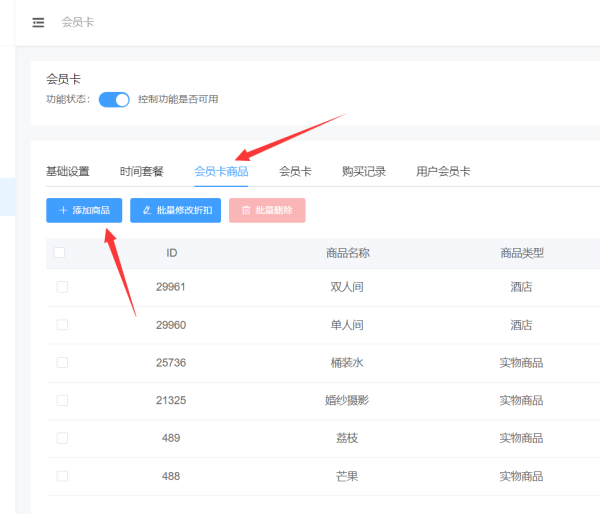Check the box for product 桶装水
600x514 pixels.
point(62,363)
